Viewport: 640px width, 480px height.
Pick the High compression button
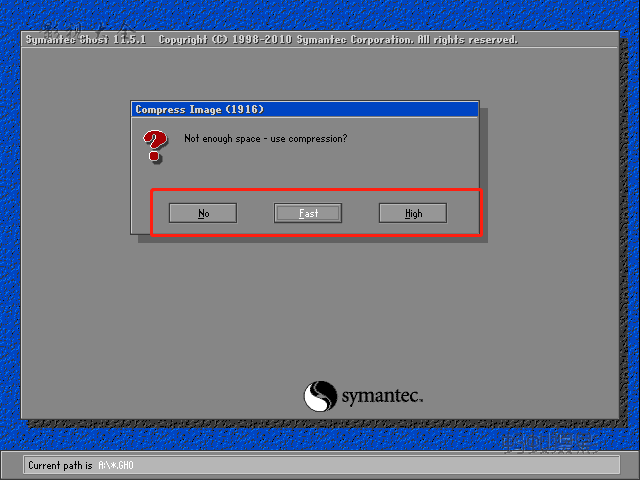pyautogui.click(x=413, y=213)
